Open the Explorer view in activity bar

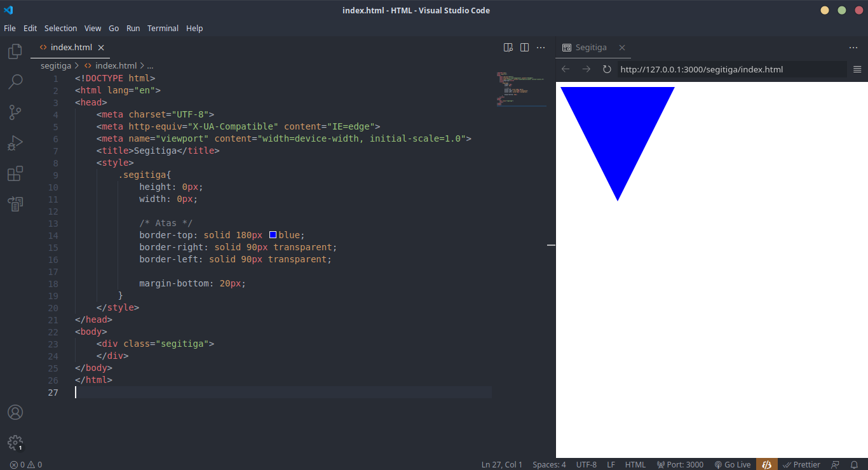[15, 51]
